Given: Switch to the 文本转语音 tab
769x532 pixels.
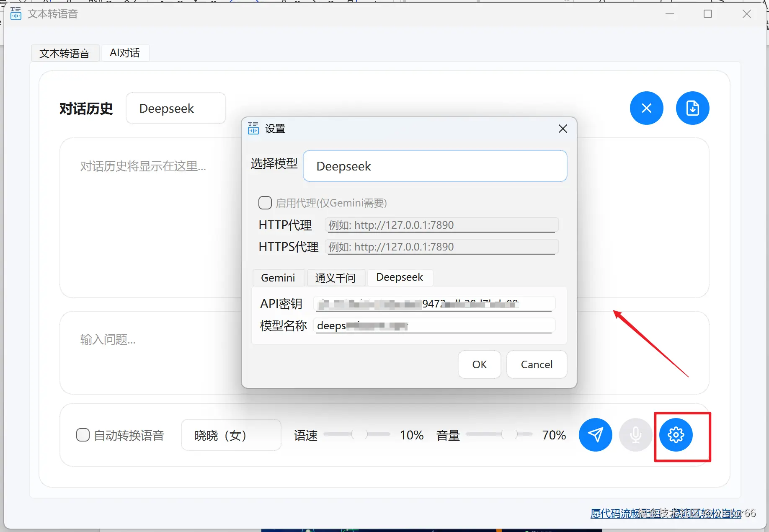Looking at the screenshot, I should [x=65, y=53].
